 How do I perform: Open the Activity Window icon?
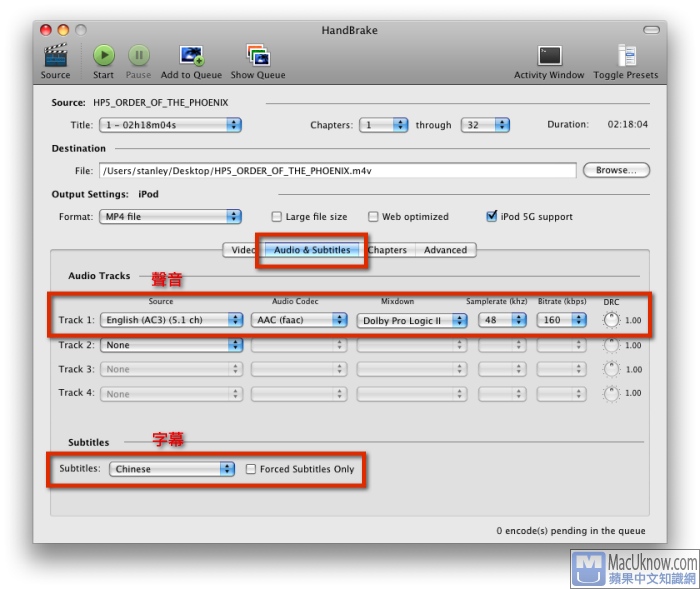(x=549, y=56)
